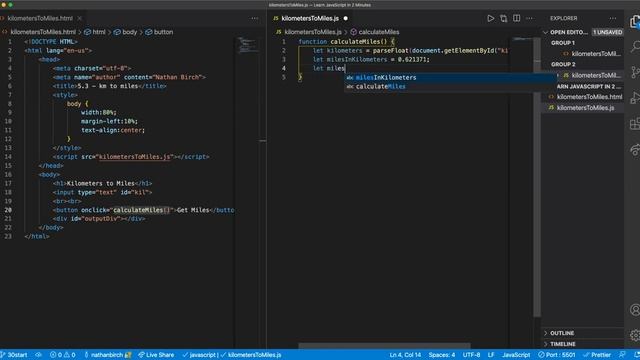Change indentation via Spaces: 4

click(442, 355)
